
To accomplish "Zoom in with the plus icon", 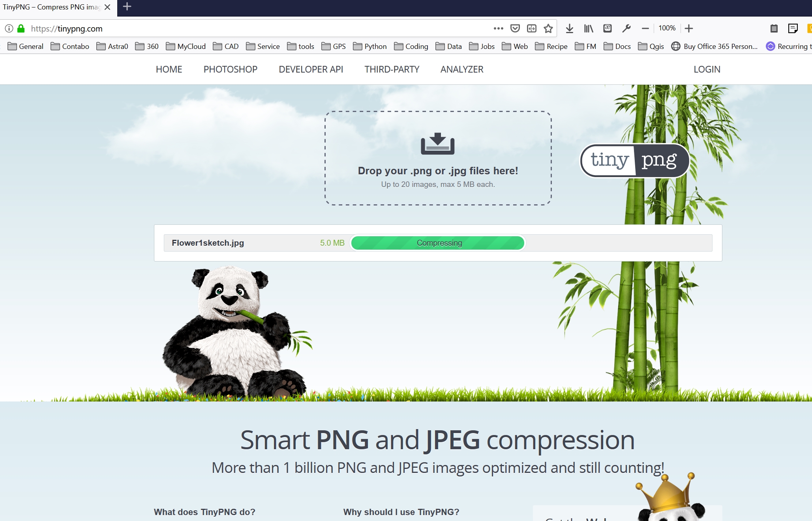I will tap(689, 28).
